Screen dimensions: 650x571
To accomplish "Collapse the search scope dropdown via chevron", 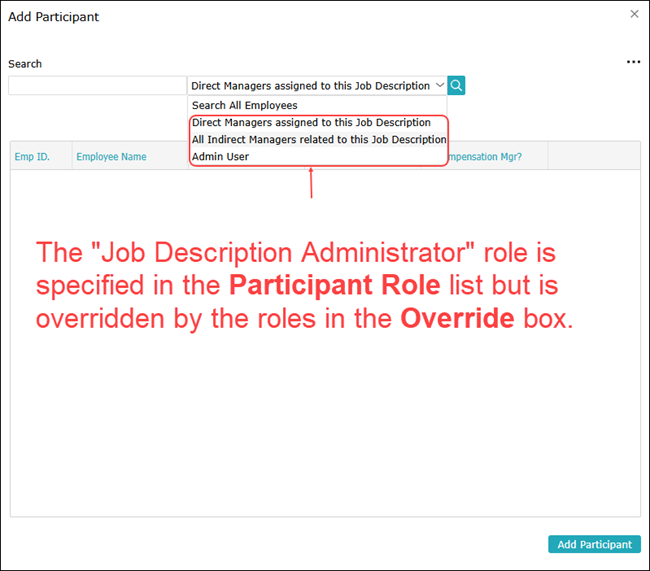I will (x=439, y=86).
